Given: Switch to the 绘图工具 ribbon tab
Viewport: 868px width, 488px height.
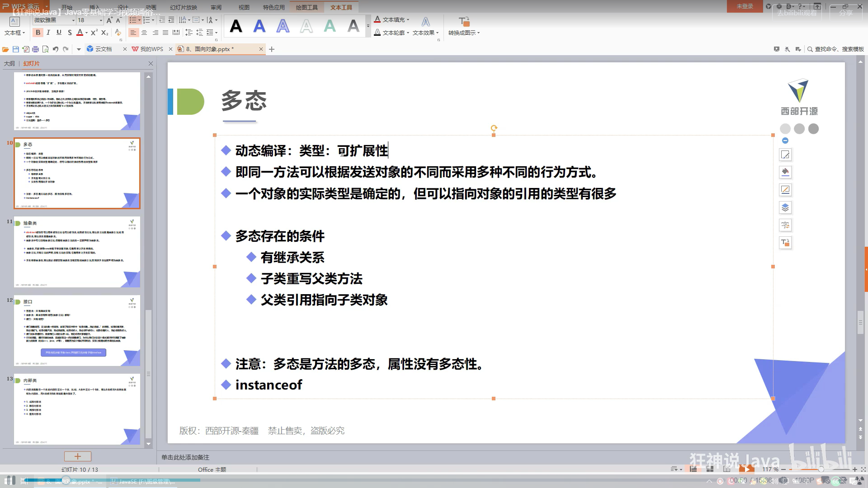Looking at the screenshot, I should pyautogui.click(x=307, y=7).
